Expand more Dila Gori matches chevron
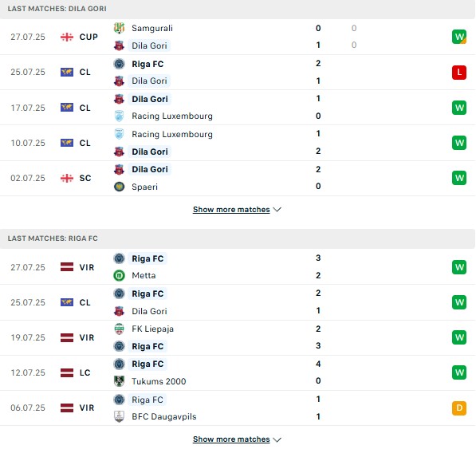 tap(277, 210)
